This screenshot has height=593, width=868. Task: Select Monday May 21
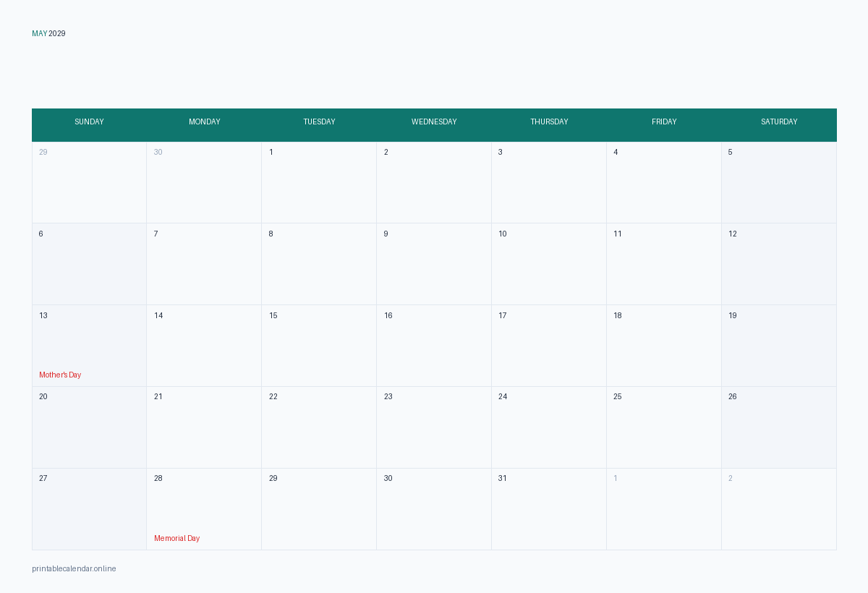pyautogui.click(x=204, y=427)
